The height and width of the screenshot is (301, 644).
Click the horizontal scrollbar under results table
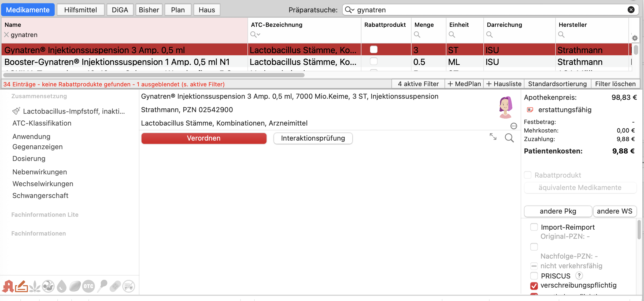click(154, 75)
